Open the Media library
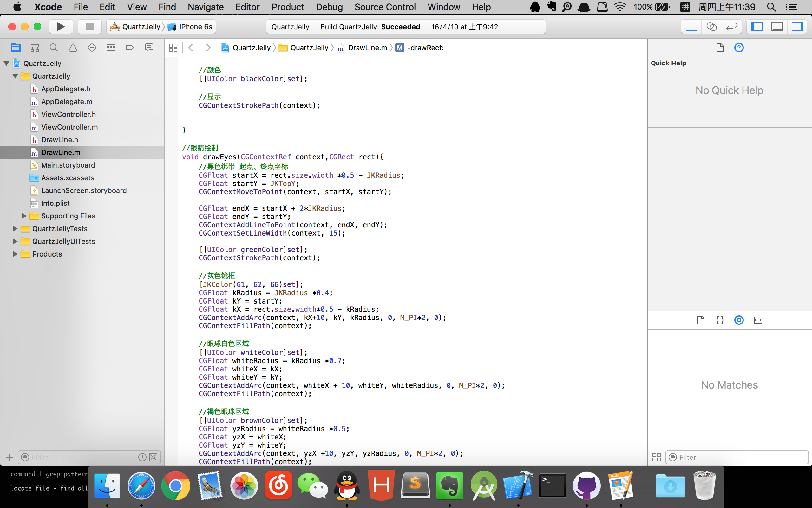This screenshot has width=812, height=508. pyautogui.click(x=758, y=320)
